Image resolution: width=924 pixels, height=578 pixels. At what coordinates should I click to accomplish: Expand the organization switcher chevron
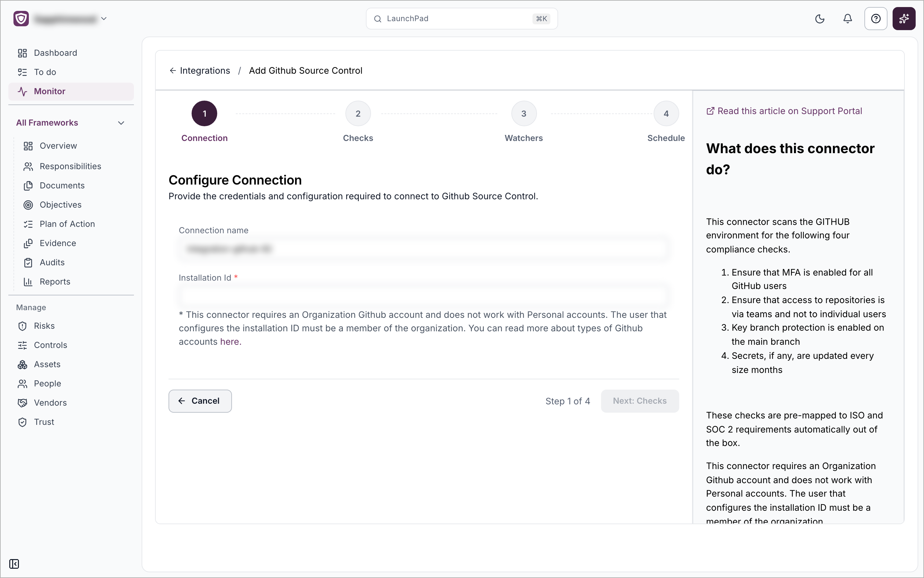(x=103, y=19)
